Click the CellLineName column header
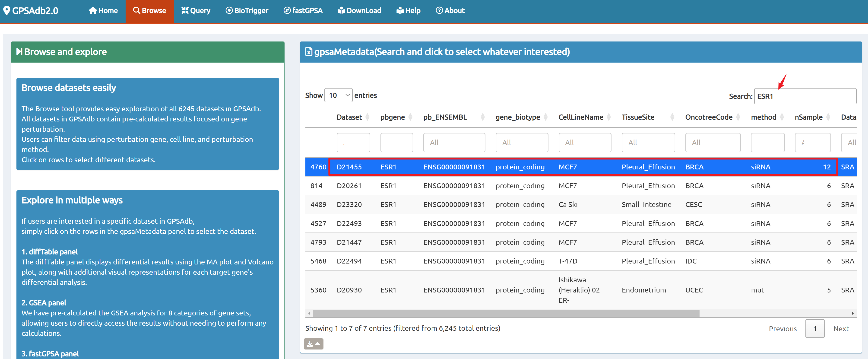This screenshot has height=359, width=868. [581, 117]
